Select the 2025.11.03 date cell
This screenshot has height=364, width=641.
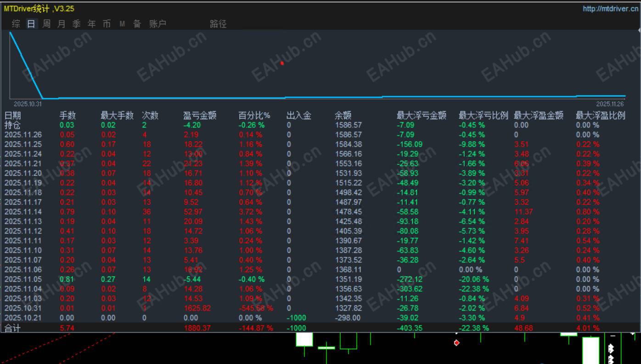click(23, 298)
